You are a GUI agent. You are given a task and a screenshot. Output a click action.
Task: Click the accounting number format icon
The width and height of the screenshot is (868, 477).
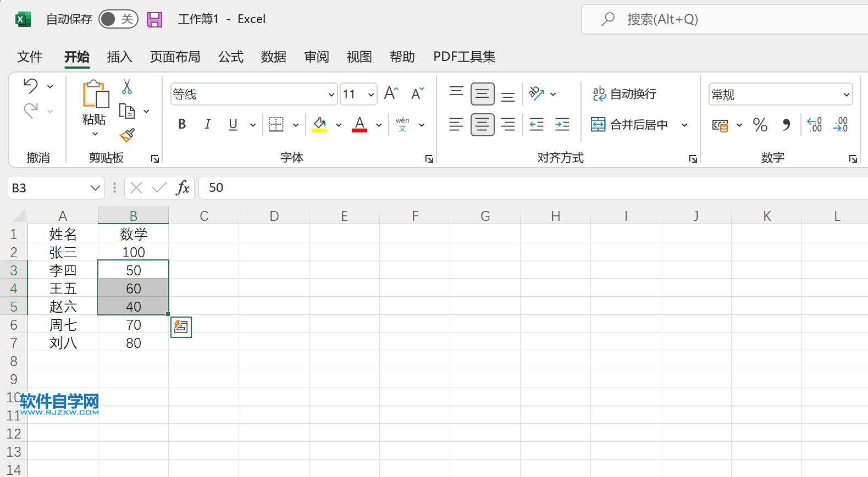click(x=720, y=125)
